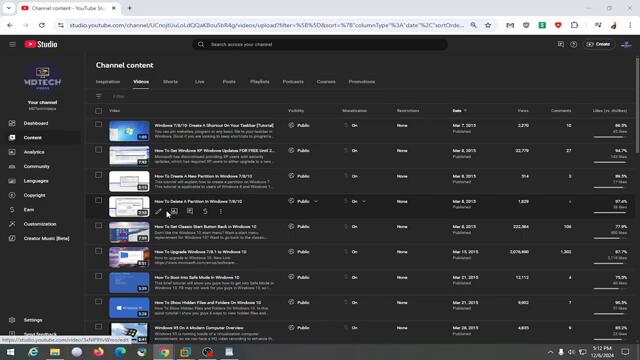Viewport: 640px width, 360px height.
Task: Click the Search across your channel field
Action: 320,44
